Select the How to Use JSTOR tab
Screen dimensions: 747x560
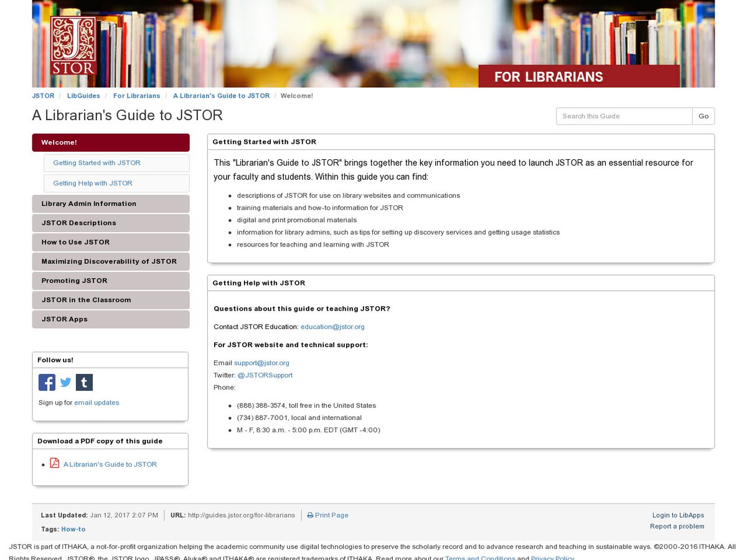(x=111, y=242)
